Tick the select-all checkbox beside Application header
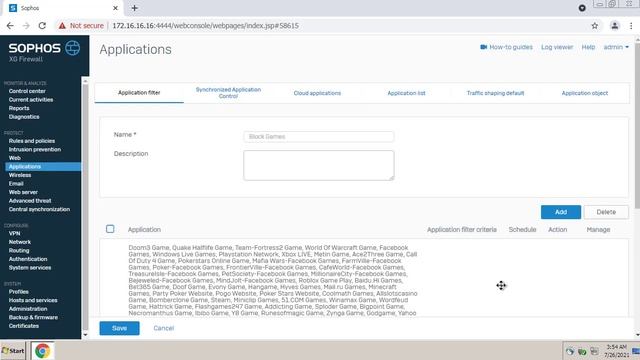 (110, 229)
